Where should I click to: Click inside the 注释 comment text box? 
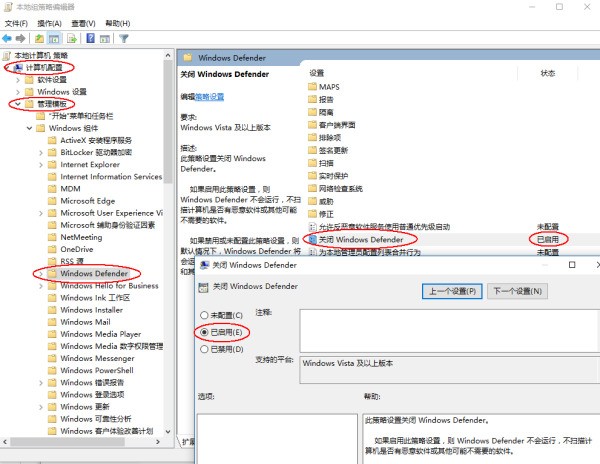[x=449, y=330]
